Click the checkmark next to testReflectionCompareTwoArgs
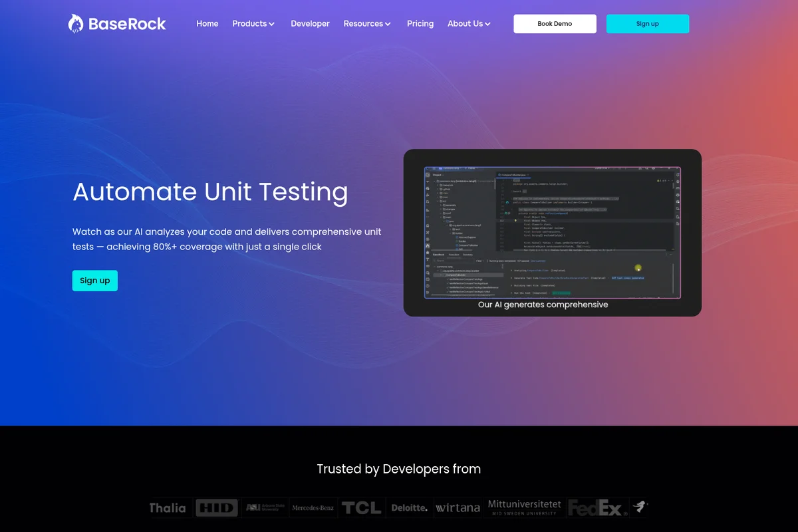 [447, 279]
